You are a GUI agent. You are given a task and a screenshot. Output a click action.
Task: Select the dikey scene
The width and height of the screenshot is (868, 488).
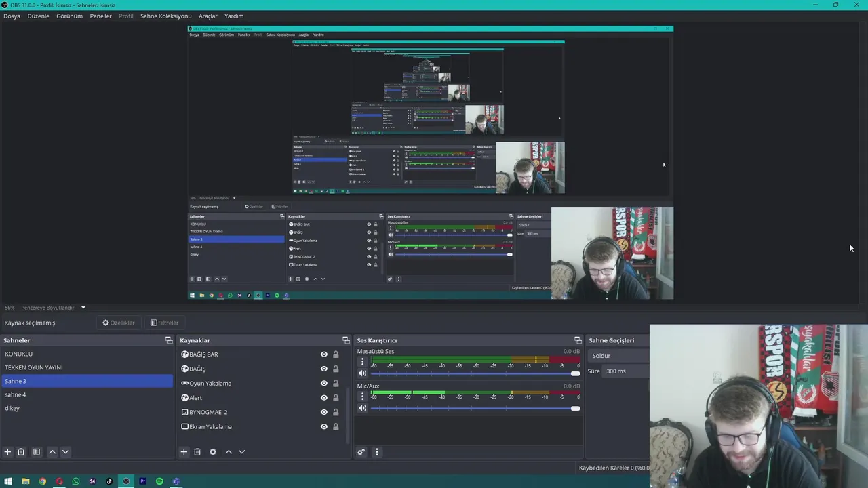point(87,408)
